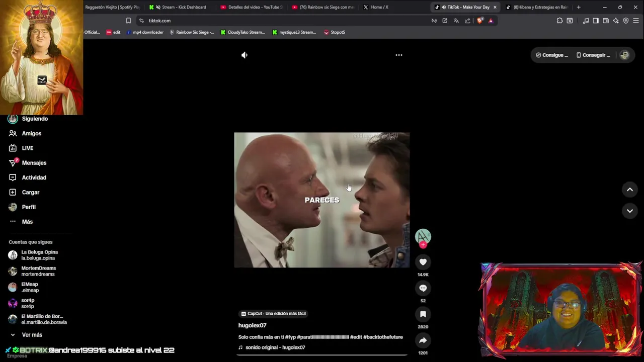Click the browser share page icon

pyautogui.click(x=467, y=21)
